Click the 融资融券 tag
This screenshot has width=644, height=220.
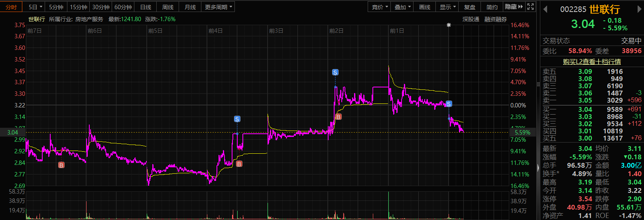click(x=496, y=19)
